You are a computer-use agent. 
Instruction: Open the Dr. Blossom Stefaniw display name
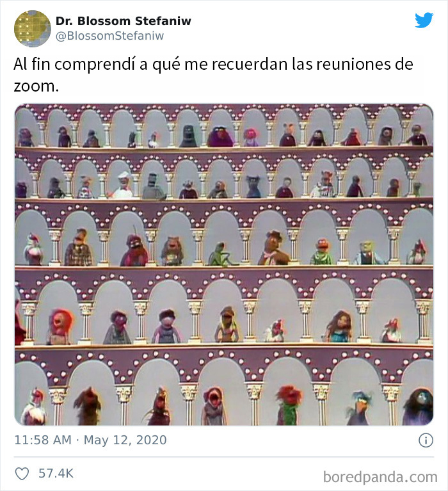pyautogui.click(x=124, y=21)
